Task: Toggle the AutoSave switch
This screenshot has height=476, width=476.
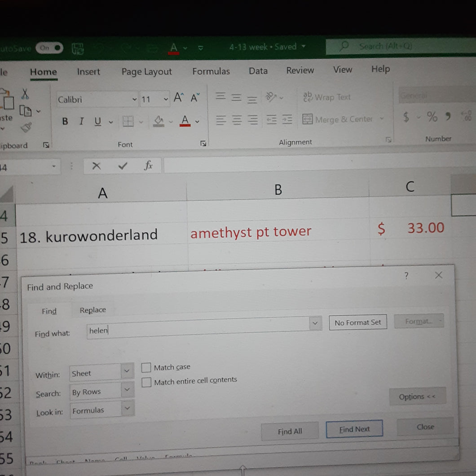Action: pos(49,48)
